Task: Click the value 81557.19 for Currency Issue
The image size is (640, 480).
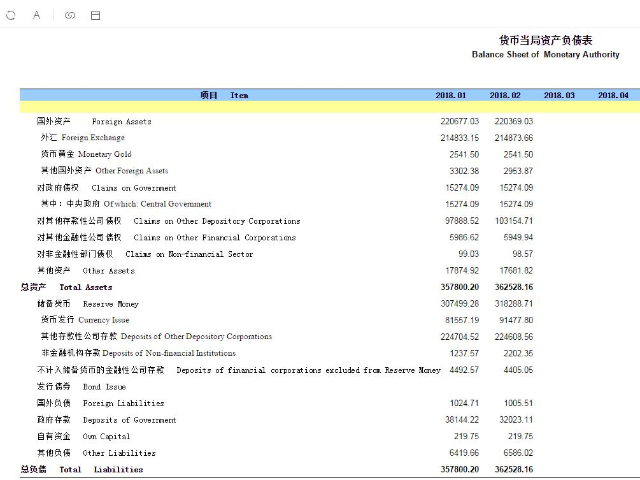Action: pos(462,320)
